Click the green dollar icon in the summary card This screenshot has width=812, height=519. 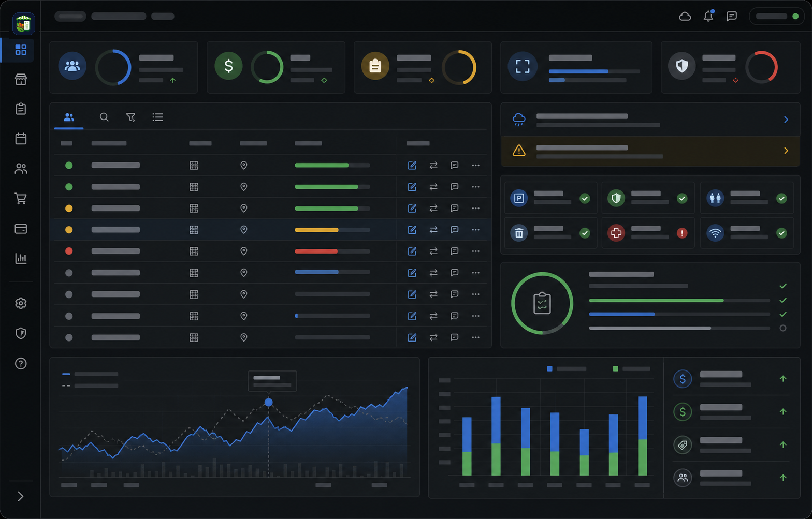(228, 66)
